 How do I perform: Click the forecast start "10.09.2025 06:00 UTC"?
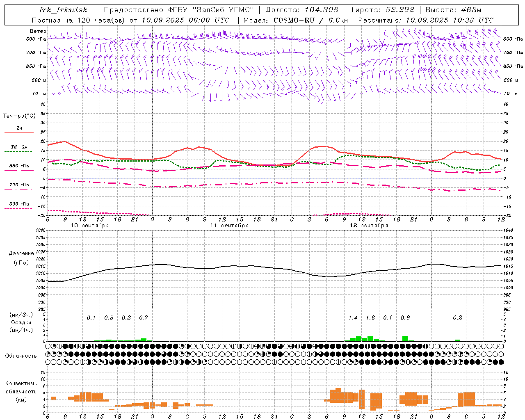185,20
